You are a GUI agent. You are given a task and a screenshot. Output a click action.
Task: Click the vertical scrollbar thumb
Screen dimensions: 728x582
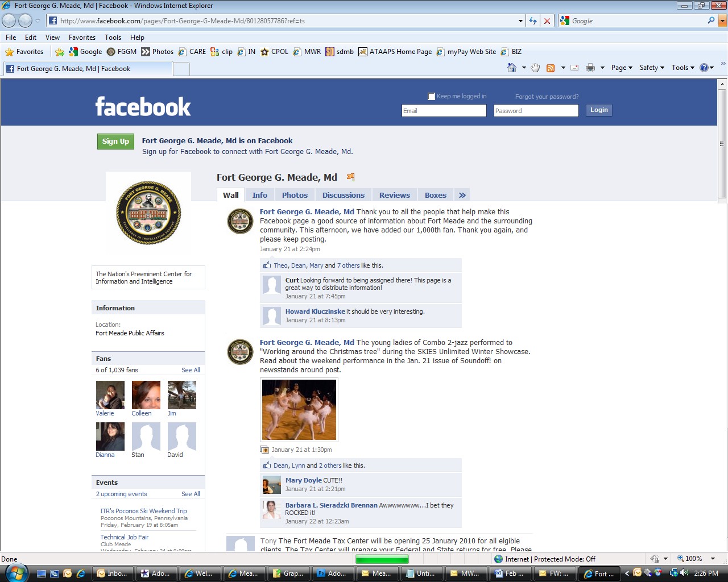pos(722,144)
